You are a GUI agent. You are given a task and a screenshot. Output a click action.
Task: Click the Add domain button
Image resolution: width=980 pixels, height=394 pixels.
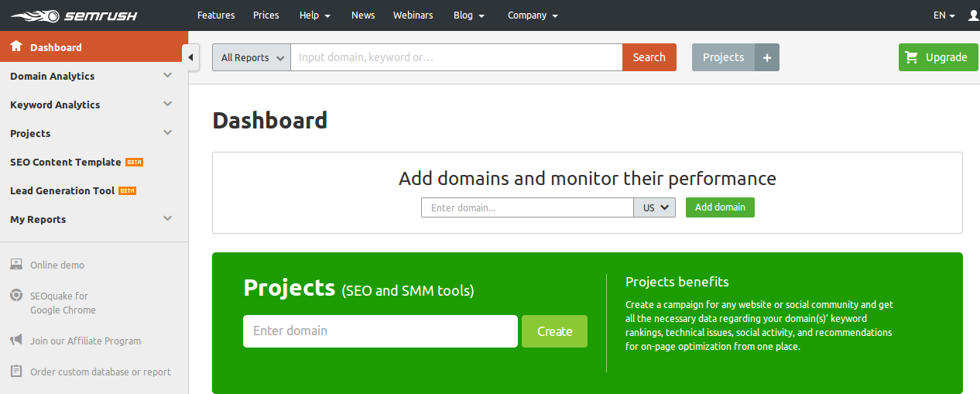[x=720, y=207]
